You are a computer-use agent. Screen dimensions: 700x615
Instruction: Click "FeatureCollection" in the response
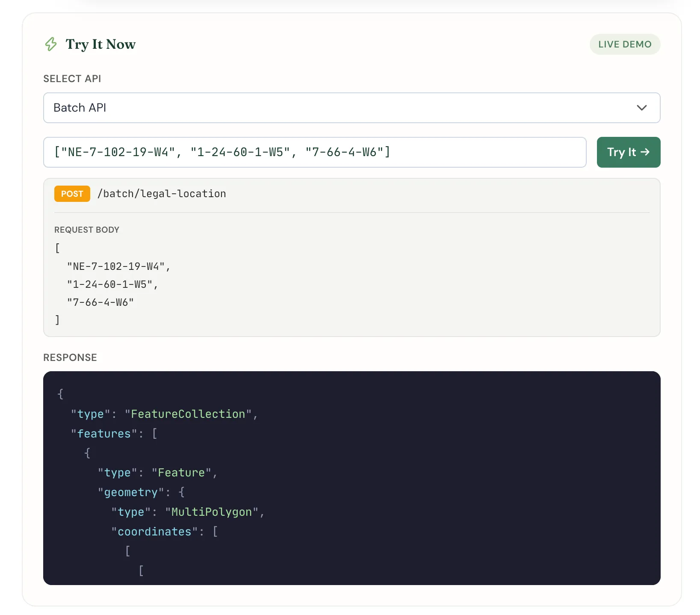point(188,414)
